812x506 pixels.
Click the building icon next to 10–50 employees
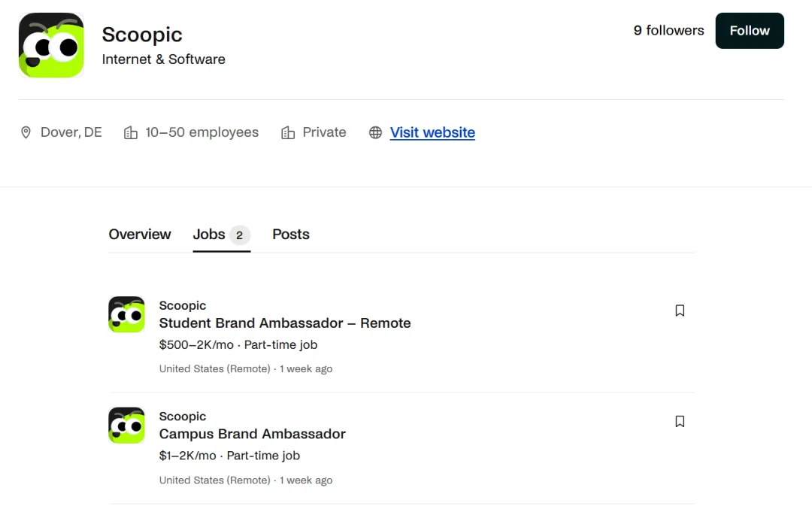pyautogui.click(x=131, y=132)
